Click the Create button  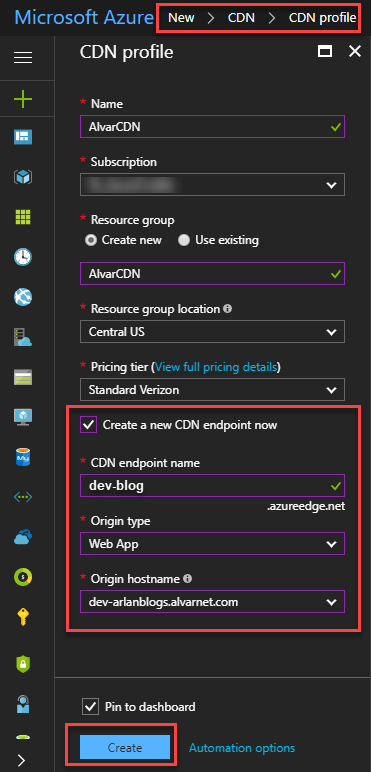tap(125, 748)
